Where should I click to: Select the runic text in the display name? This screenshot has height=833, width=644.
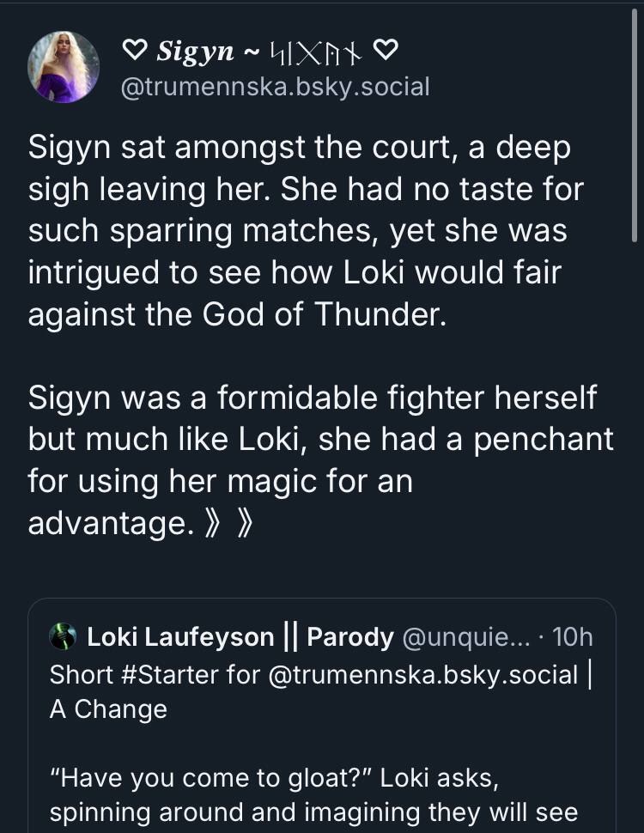319,53
